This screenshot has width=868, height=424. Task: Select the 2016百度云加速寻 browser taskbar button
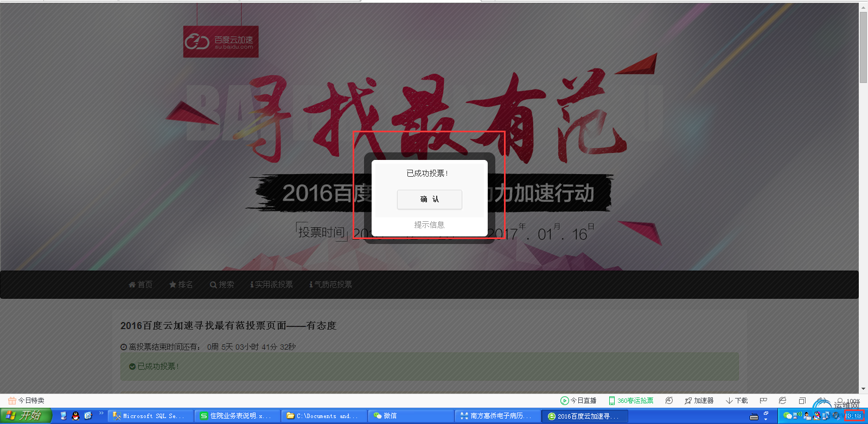(584, 416)
